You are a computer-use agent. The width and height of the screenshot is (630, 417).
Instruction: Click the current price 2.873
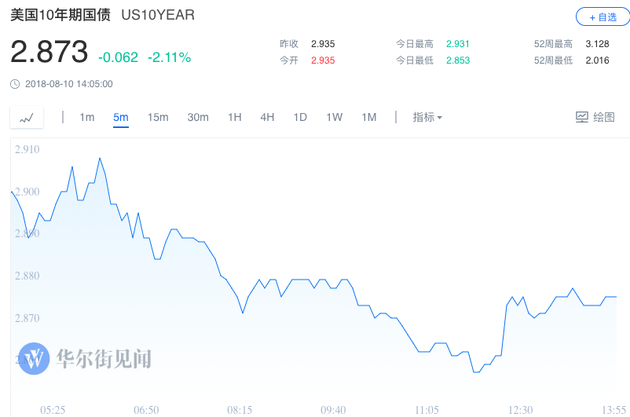click(x=49, y=53)
